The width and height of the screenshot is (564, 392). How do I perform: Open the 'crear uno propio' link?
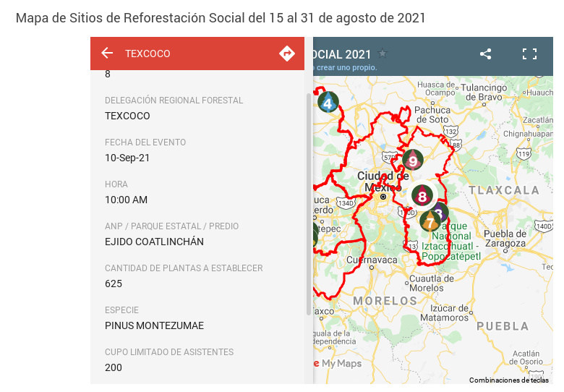(346, 67)
